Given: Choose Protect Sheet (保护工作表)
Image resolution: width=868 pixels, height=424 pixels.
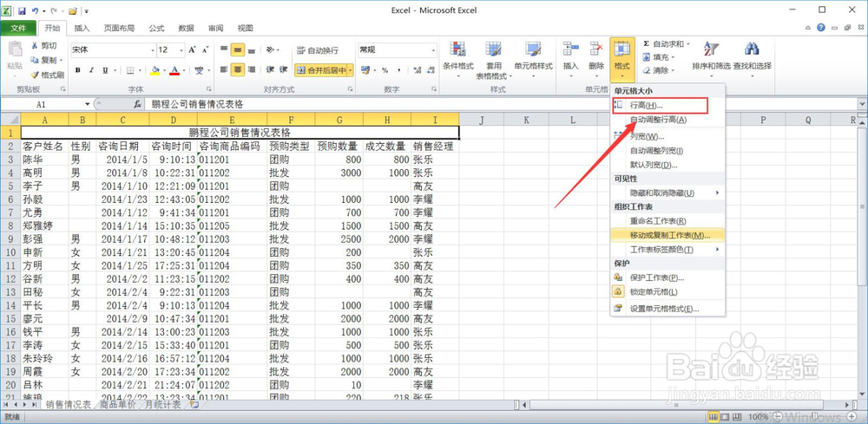Looking at the screenshot, I should pos(667,277).
